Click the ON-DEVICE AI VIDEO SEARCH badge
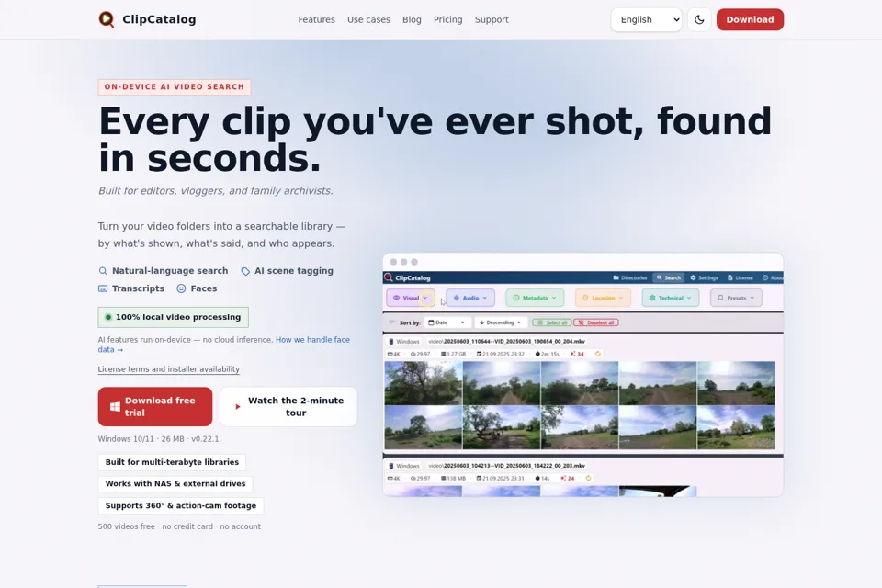882x588 pixels. click(175, 86)
